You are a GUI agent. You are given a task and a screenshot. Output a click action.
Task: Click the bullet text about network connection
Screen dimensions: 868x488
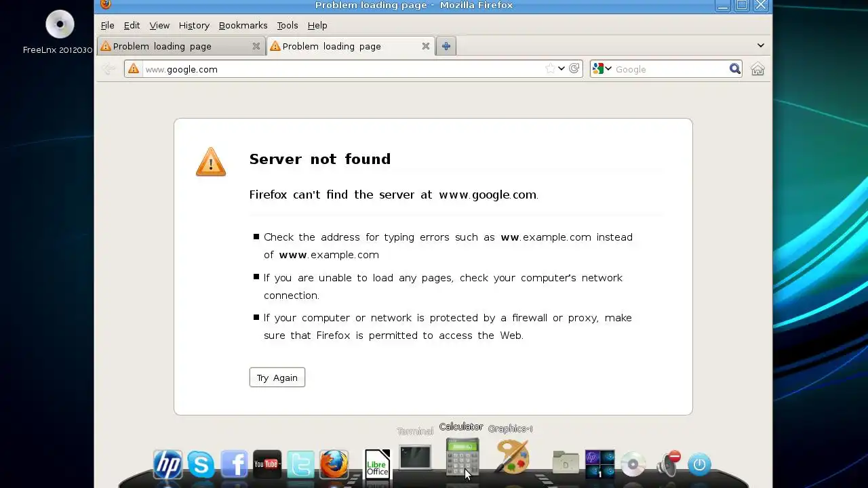(443, 287)
